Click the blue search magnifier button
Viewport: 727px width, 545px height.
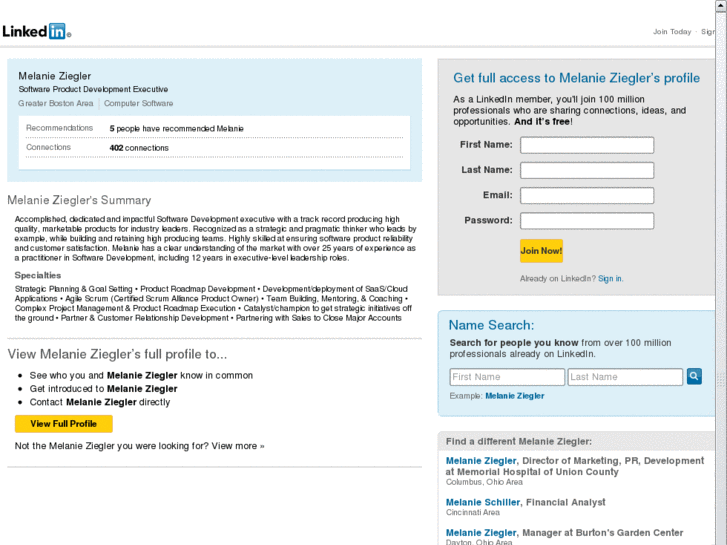pos(694,376)
